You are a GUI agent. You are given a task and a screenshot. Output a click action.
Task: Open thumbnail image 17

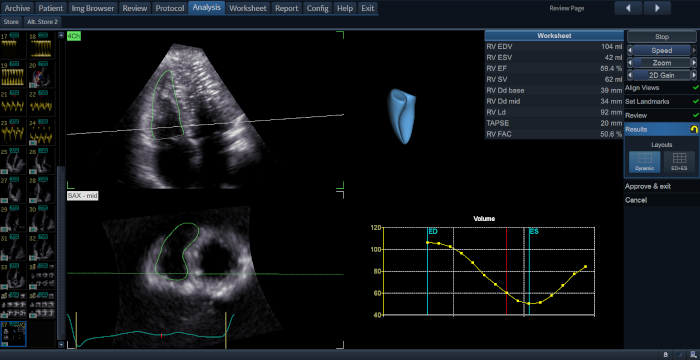pyautogui.click(x=13, y=45)
